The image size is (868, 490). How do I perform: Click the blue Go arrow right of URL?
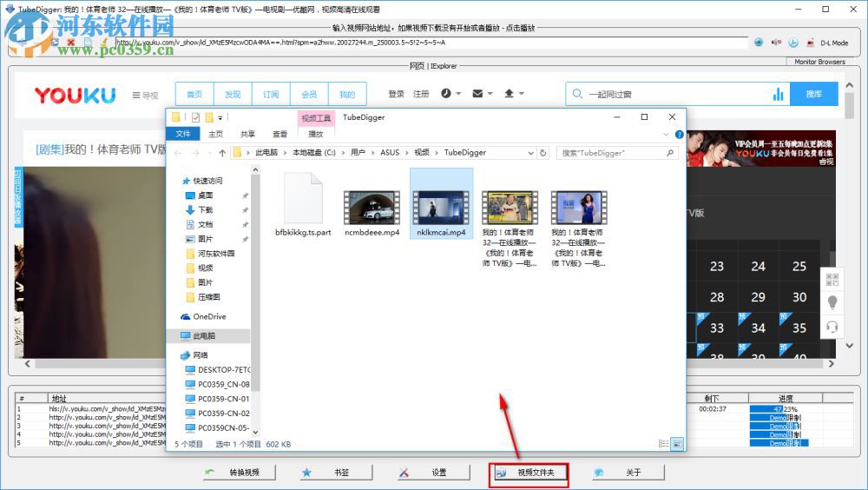[x=759, y=43]
